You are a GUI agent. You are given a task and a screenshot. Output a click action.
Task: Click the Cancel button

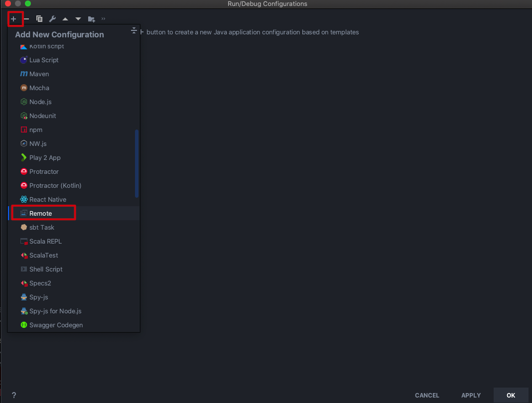tap(427, 395)
